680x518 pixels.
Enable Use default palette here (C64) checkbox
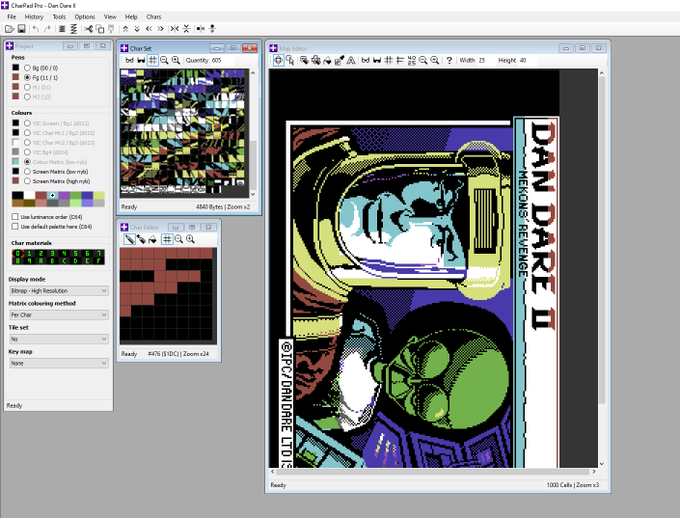point(15,226)
